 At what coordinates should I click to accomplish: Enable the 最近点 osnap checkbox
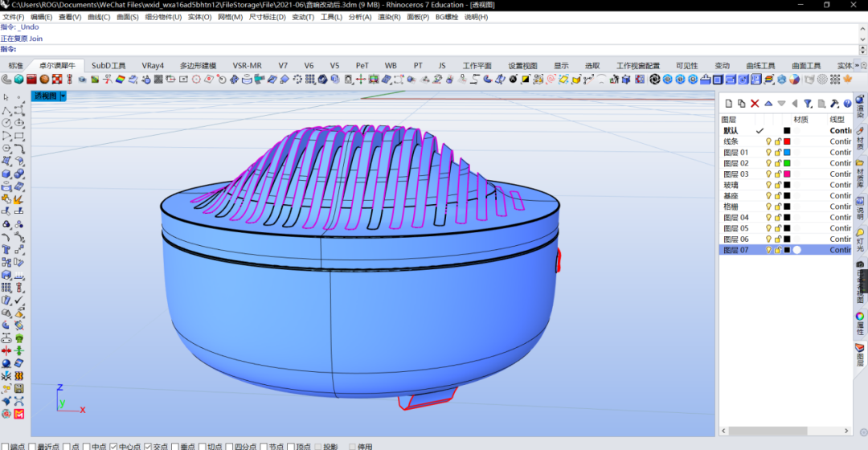click(32, 446)
